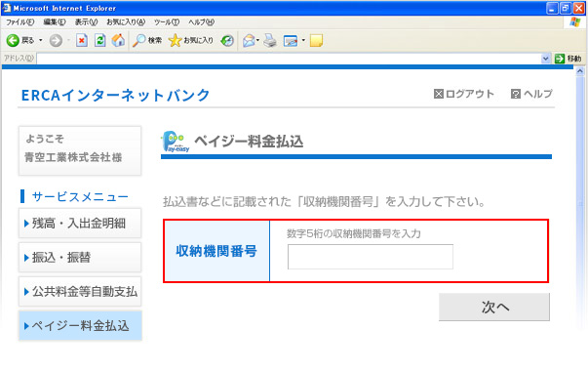Viewport: 588px width, 371px height.
Task: Click the yellow note icon in toolbar
Action: pyautogui.click(x=316, y=40)
